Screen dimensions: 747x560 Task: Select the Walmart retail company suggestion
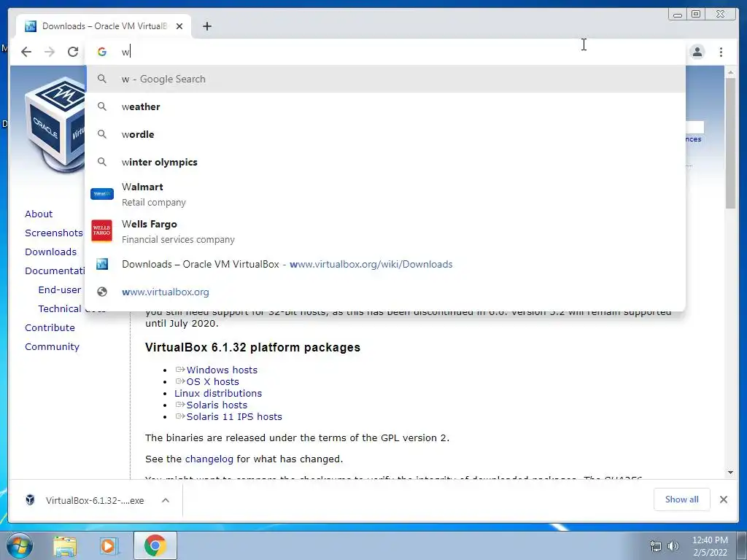tap(386, 194)
